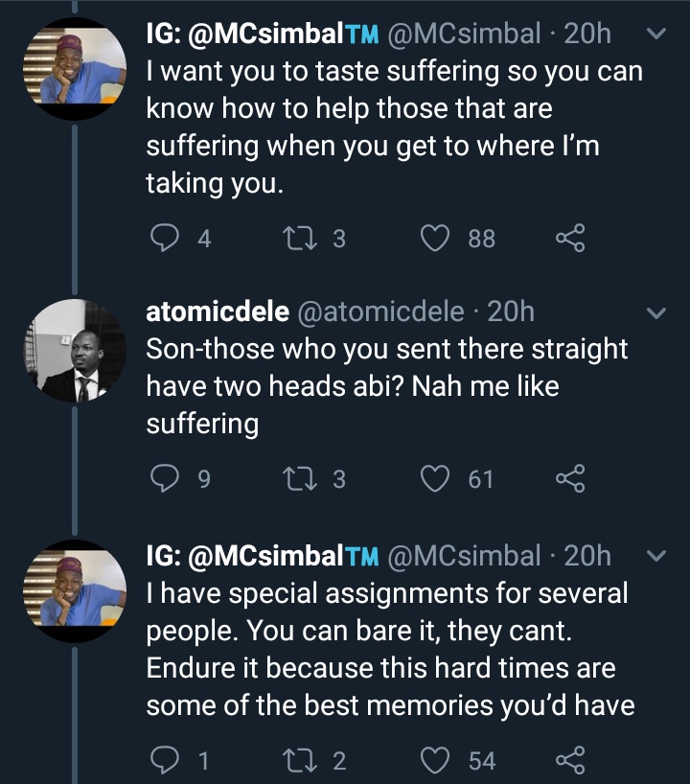Open the first tweet's options chevron
Viewport: 690px width, 784px height.
point(656,34)
